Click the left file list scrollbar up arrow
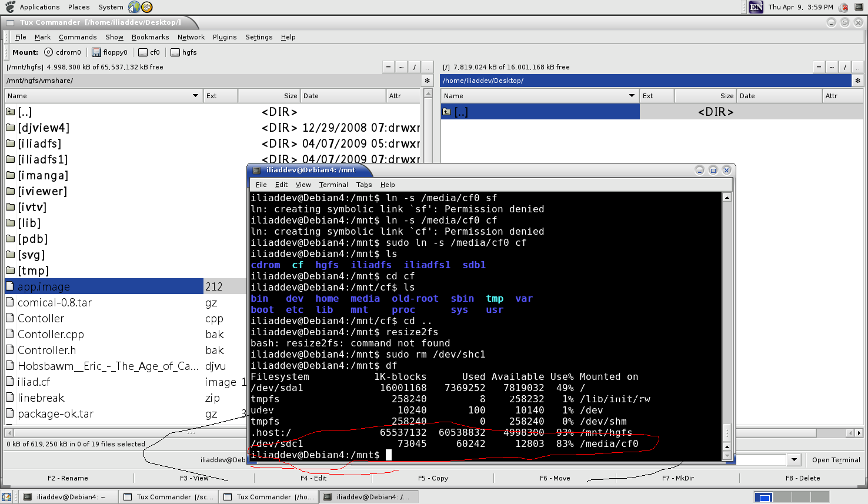The height and width of the screenshot is (504, 868). pyautogui.click(x=428, y=94)
